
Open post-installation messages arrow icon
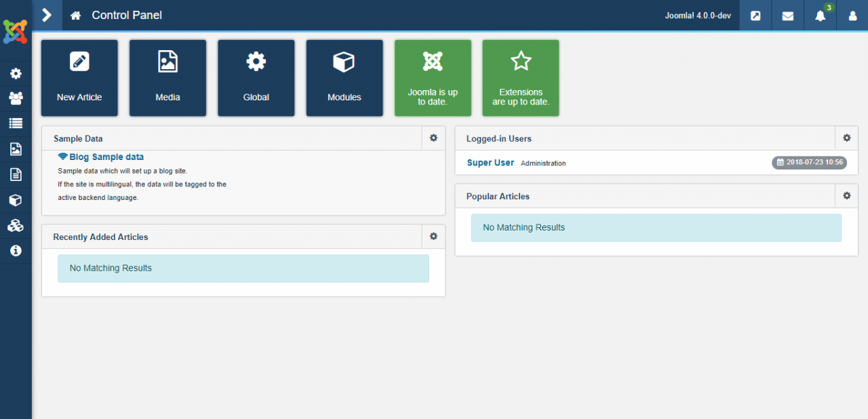coord(755,15)
